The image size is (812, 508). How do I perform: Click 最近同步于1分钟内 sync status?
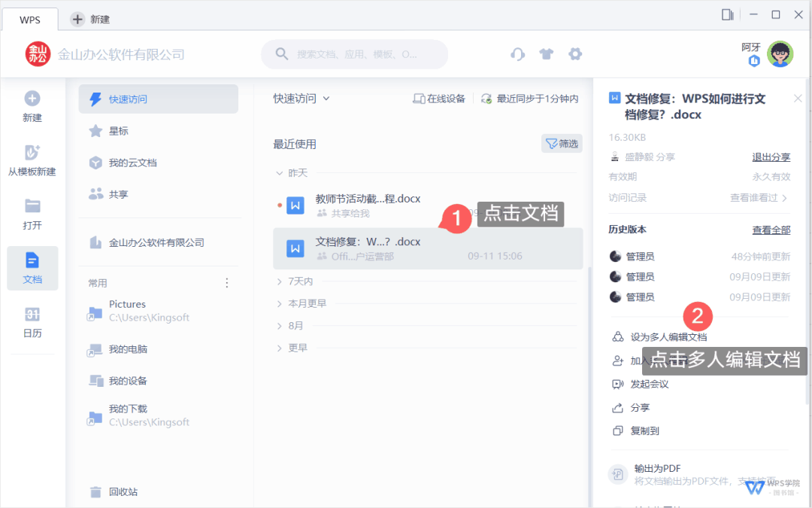click(530, 99)
